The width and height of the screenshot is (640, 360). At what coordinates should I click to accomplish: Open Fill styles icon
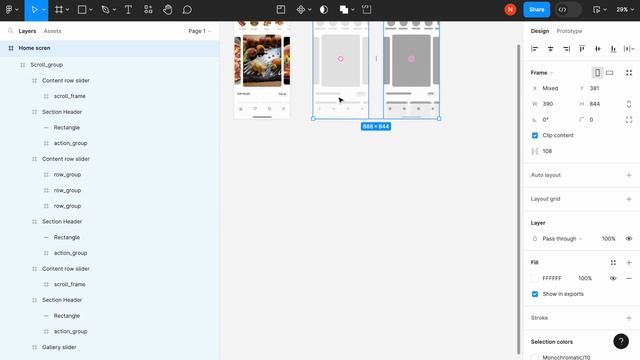(x=613, y=262)
